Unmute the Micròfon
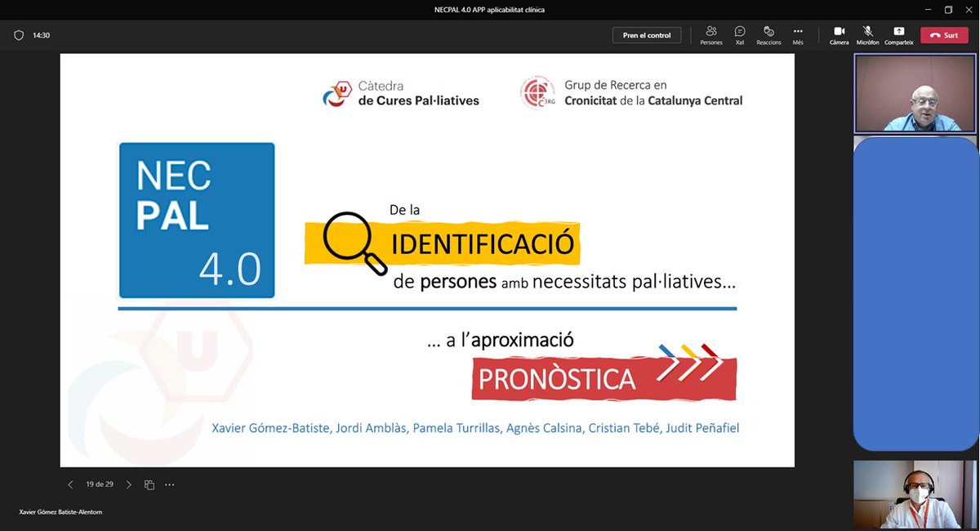The height and width of the screenshot is (531, 980). (867, 35)
